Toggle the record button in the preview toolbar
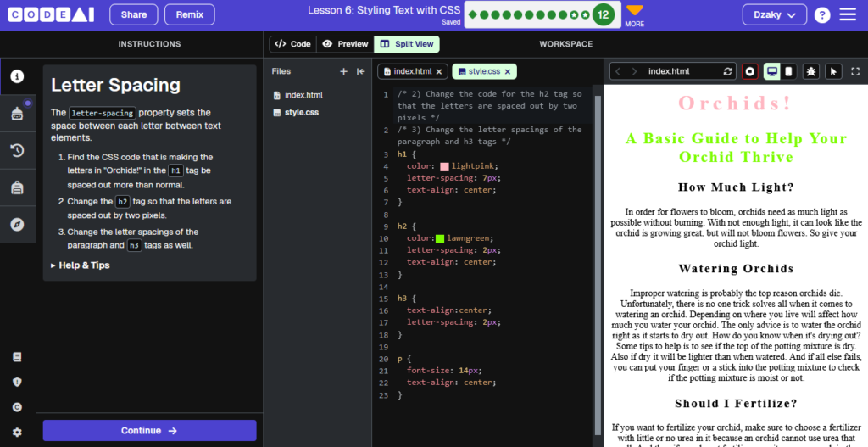Image resolution: width=868 pixels, height=447 pixels. click(750, 71)
